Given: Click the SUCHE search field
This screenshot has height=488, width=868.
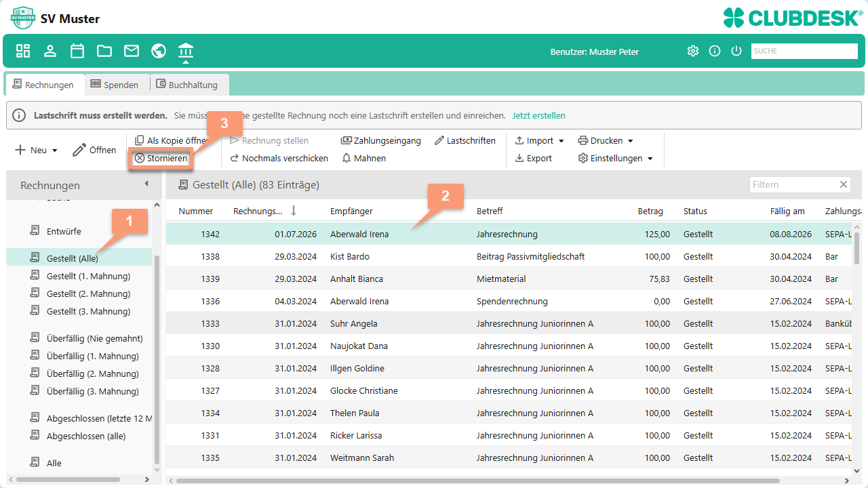Looking at the screenshot, I should pos(804,51).
